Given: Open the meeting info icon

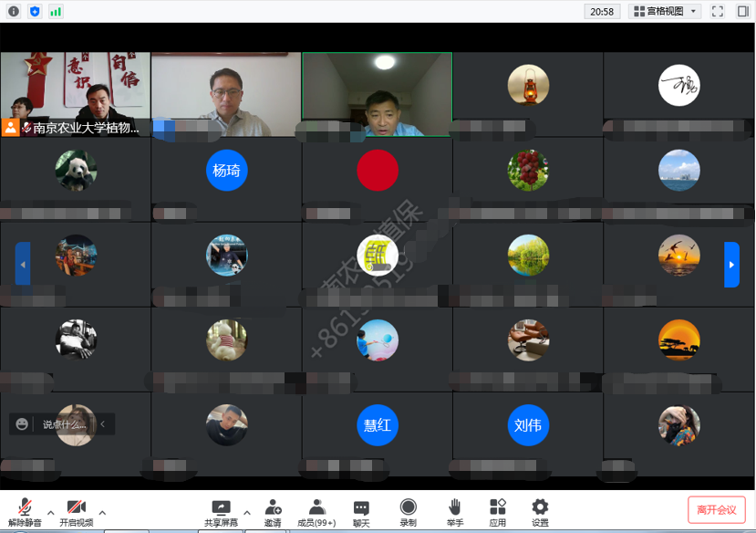Looking at the screenshot, I should point(13,11).
